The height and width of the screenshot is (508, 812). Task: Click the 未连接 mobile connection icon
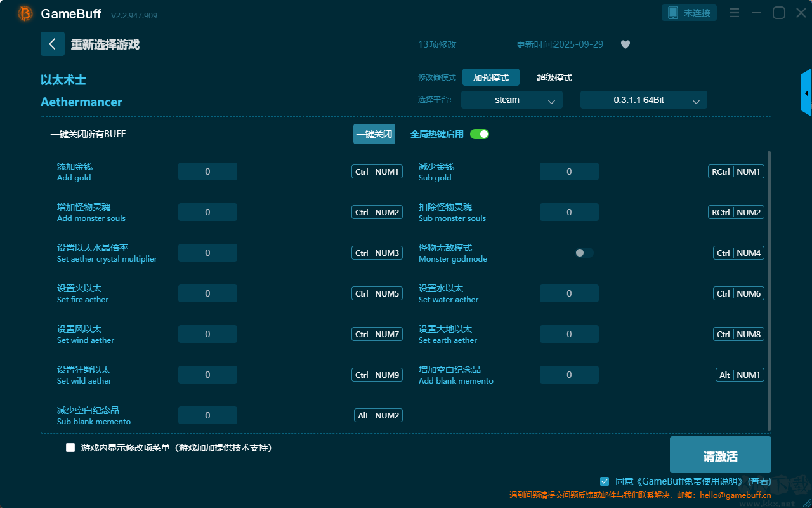689,12
